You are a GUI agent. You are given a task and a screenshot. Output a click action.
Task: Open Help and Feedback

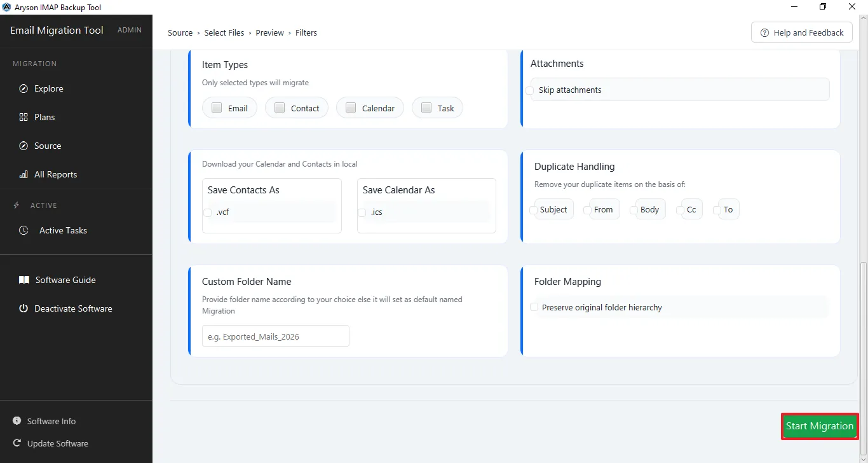pos(802,32)
